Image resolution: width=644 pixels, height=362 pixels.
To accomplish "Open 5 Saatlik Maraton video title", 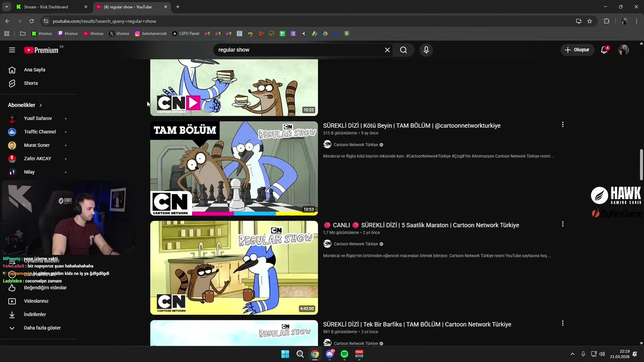I will point(421,225).
